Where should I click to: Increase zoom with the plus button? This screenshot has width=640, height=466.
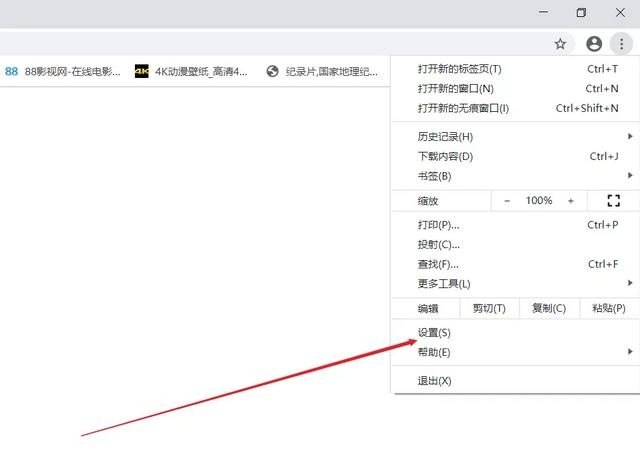pyautogui.click(x=571, y=201)
